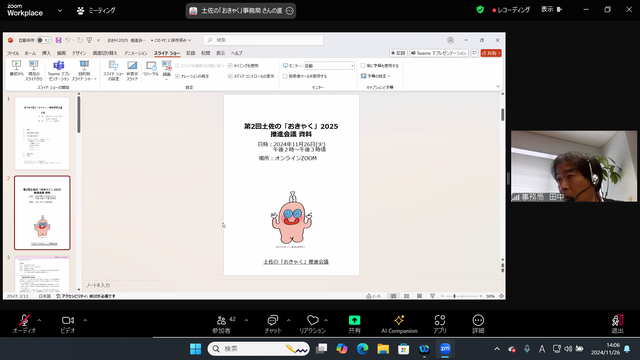
Task: Open Microsoft Edge from taskbar
Action: [362, 349]
